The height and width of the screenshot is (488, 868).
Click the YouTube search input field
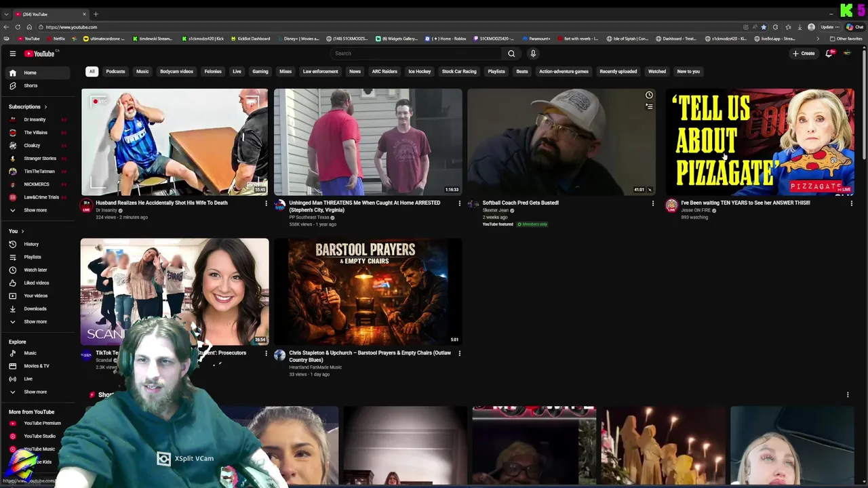416,54
